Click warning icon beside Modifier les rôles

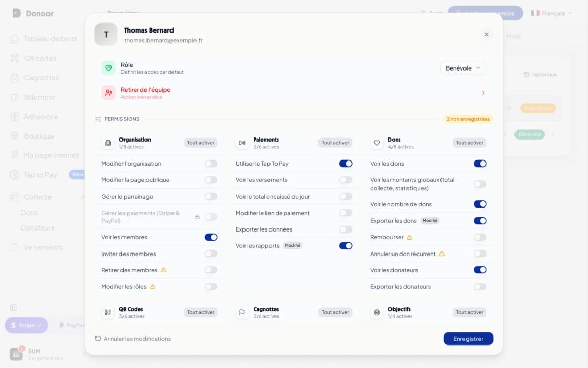click(x=153, y=287)
